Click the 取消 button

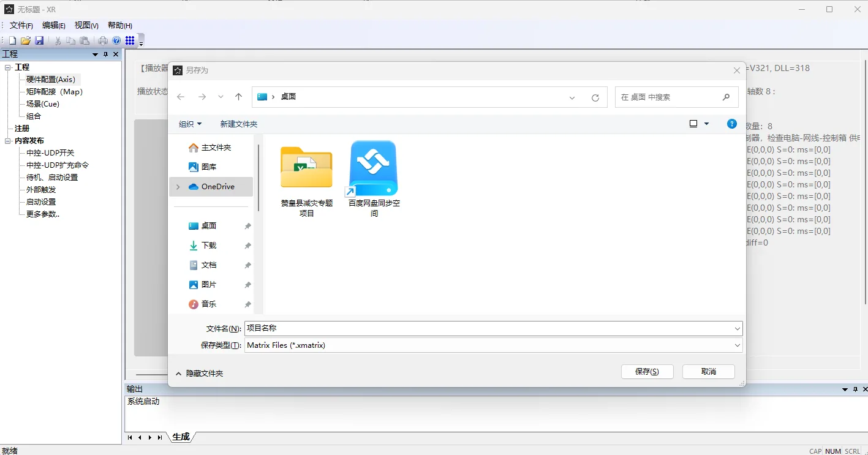coord(709,372)
